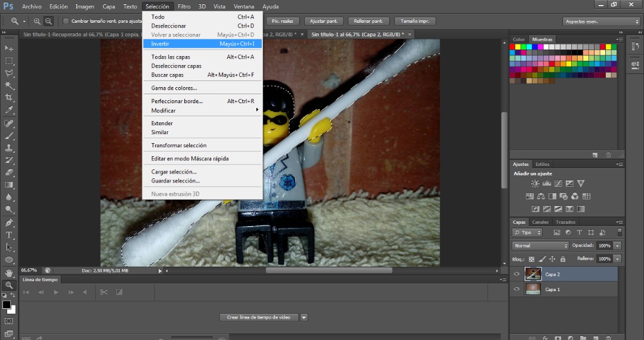Select the Brush tool

pos(8,136)
